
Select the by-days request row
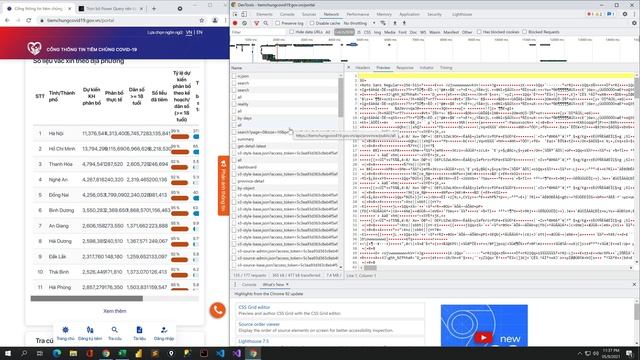click(285, 118)
